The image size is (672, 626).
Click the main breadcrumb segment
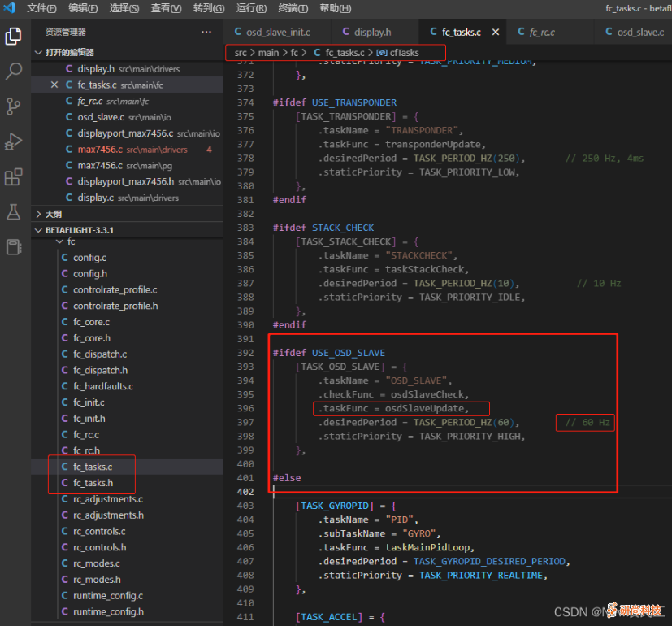pyautogui.click(x=268, y=53)
